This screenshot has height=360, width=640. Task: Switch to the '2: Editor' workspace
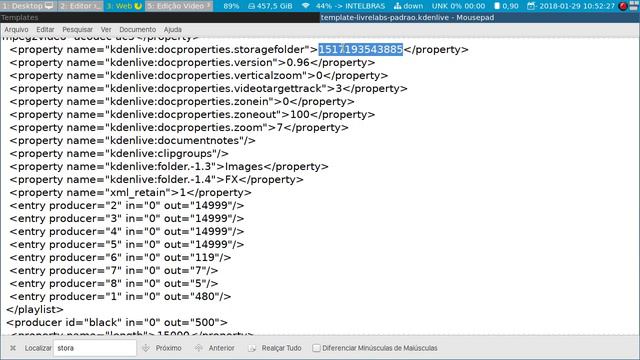(80, 6)
